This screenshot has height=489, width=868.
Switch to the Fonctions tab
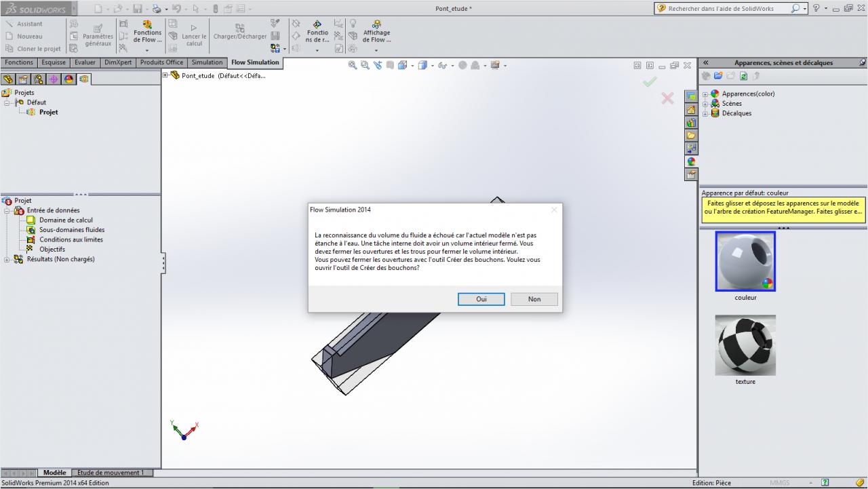tap(19, 62)
